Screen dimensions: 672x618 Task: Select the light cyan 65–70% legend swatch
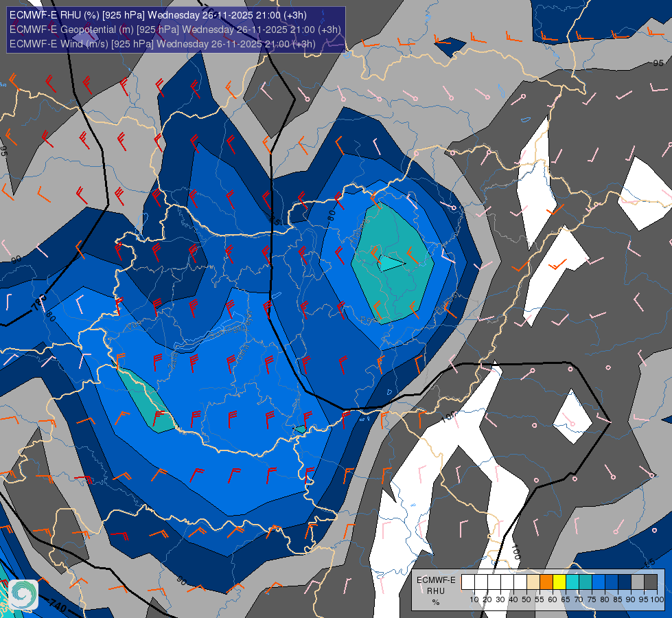click(572, 582)
